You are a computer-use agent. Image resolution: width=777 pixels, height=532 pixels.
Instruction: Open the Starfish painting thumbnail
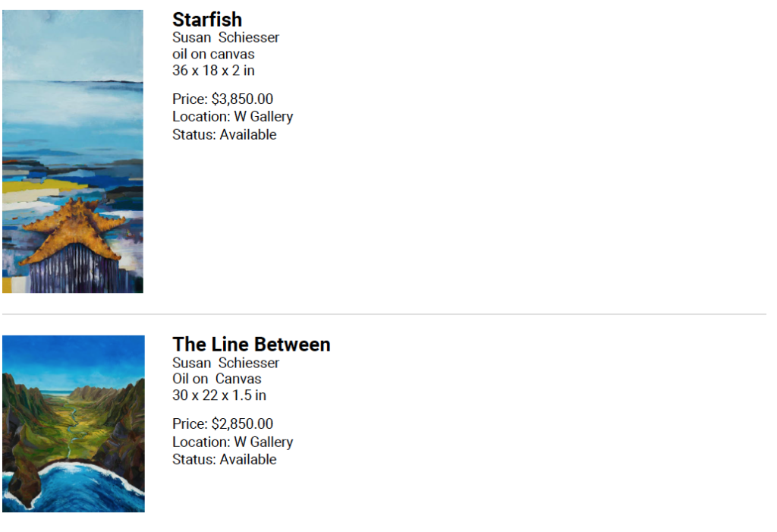tap(73, 151)
